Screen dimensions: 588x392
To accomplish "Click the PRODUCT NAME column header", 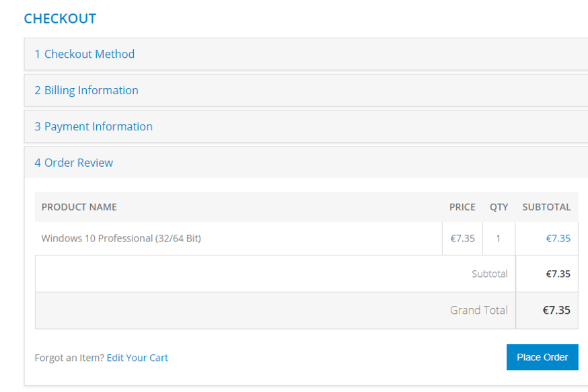I will [79, 207].
